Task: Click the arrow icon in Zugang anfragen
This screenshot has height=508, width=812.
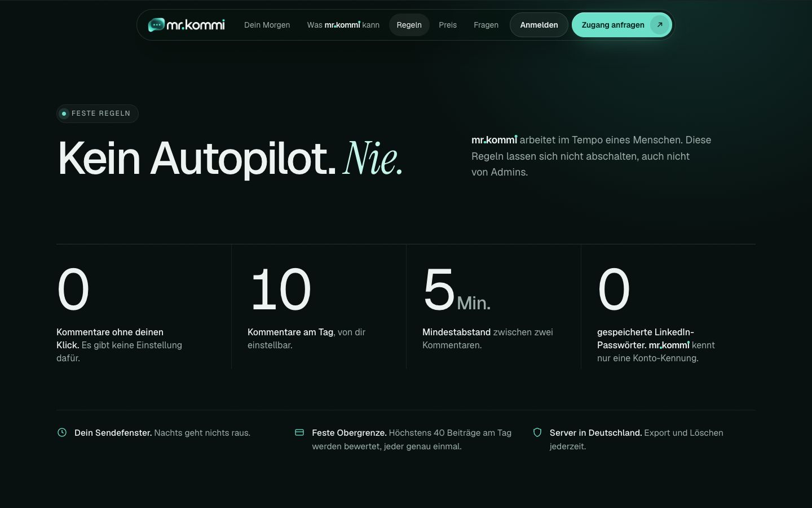Action: (x=659, y=25)
